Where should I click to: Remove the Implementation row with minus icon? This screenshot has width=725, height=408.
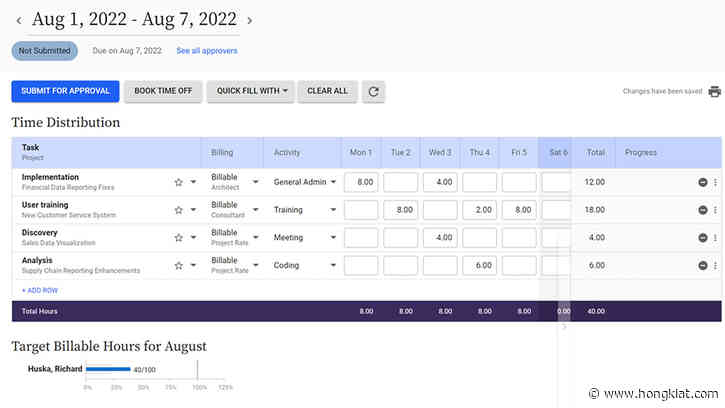click(702, 182)
